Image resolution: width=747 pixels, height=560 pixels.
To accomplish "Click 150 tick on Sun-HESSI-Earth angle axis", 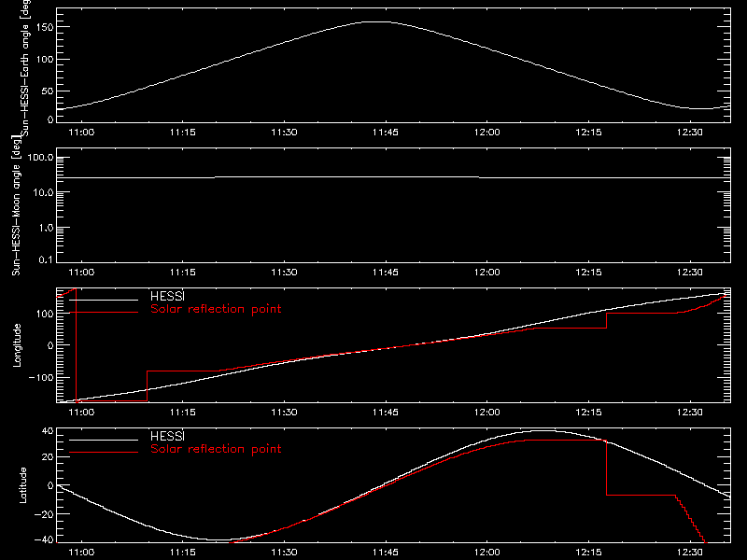I will point(45,27).
